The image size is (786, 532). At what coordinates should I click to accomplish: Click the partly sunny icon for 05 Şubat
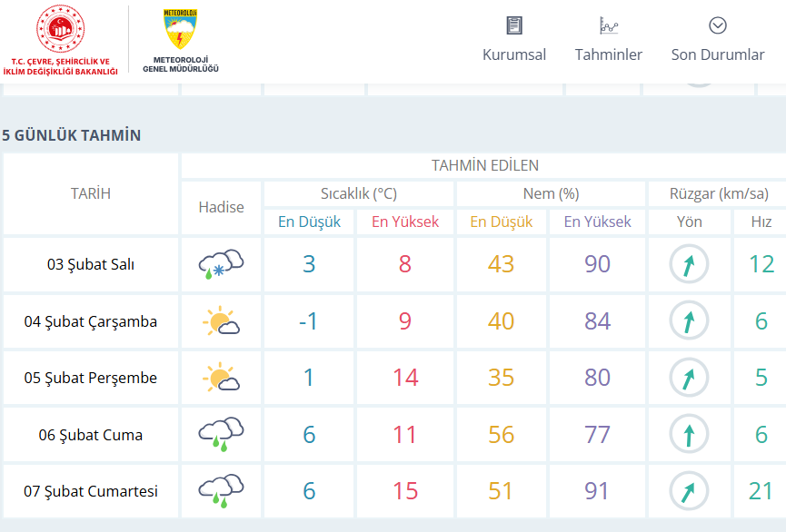(x=221, y=378)
